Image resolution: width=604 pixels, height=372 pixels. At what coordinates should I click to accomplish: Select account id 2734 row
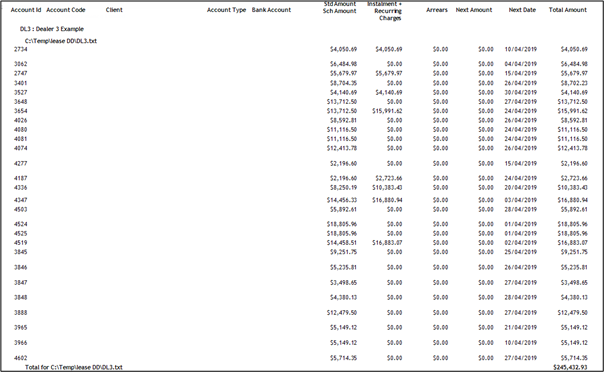(x=301, y=49)
